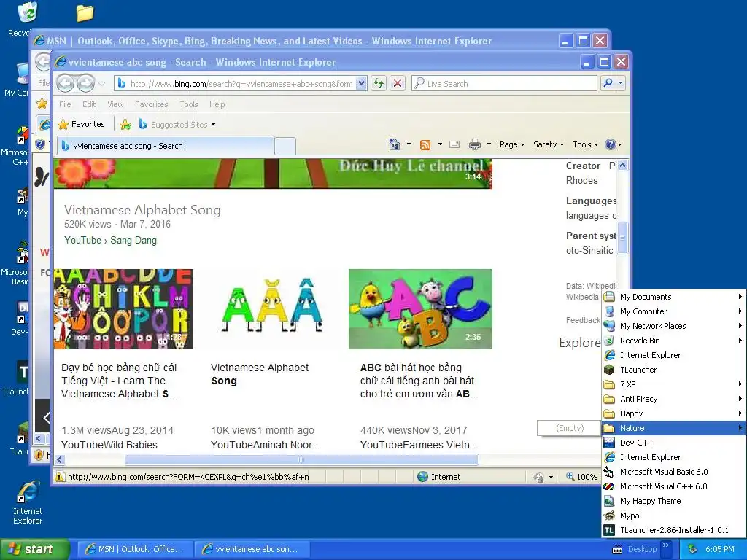Open Dạy bé học bảng chữ cái video
This screenshot has height=560, width=747.
120,381
